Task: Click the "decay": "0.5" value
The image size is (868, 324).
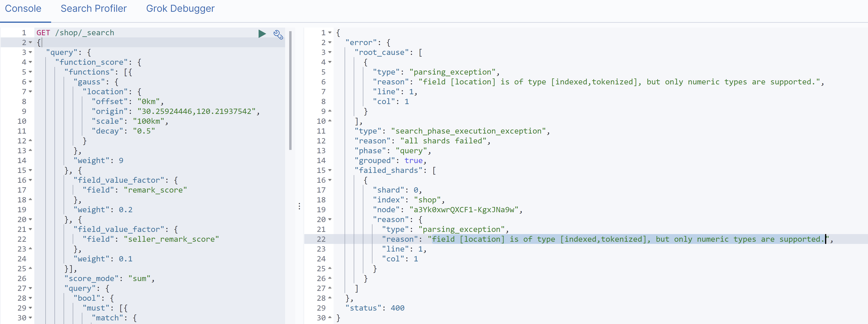Action: click(x=144, y=131)
